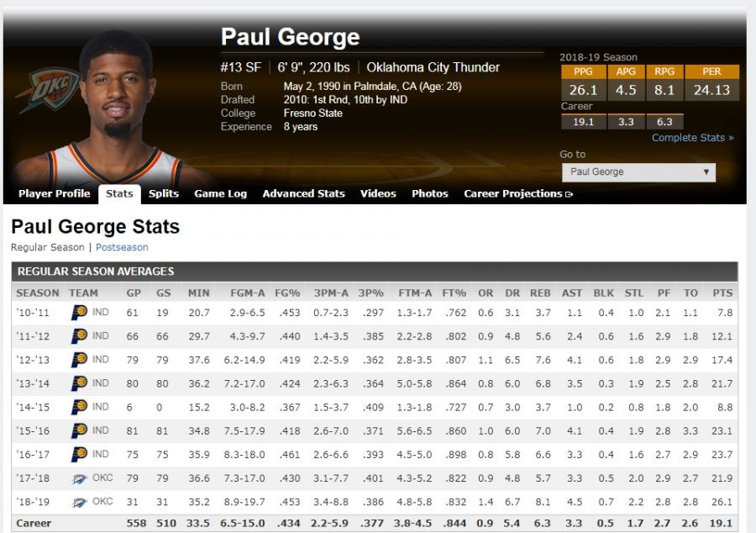Click the '12-'13 minutes value 37.6
This screenshot has width=756, height=533.
click(x=199, y=360)
